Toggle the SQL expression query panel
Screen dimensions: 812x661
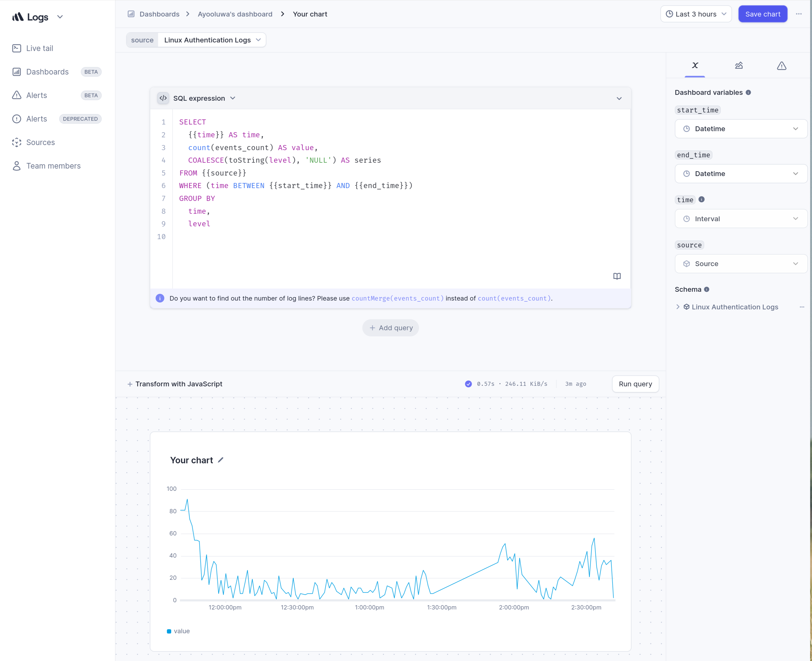point(619,98)
